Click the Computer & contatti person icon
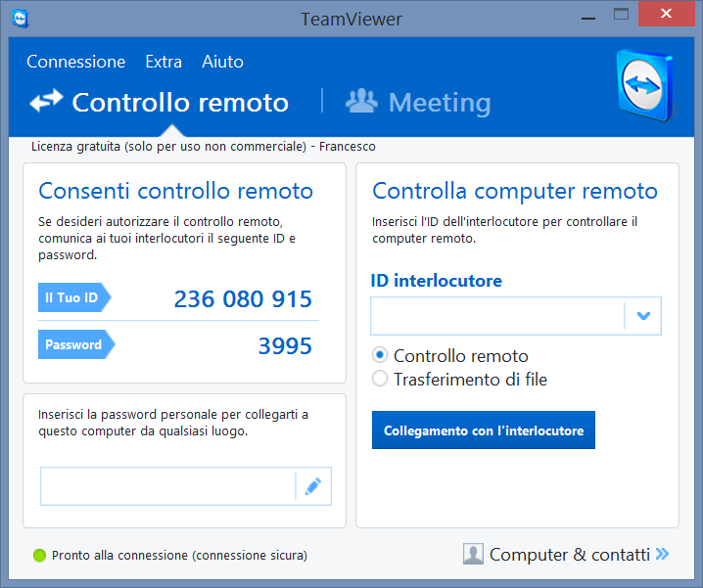Viewport: 703px width, 588px height. 473,554
